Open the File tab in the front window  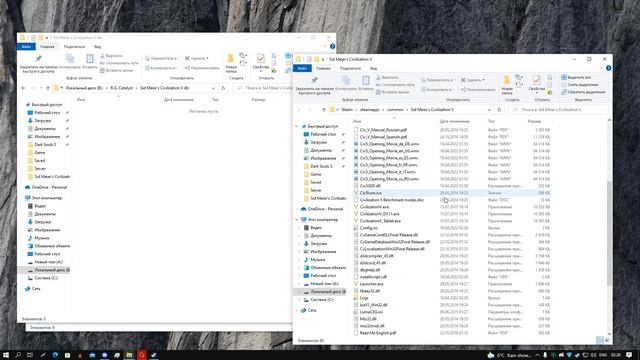point(302,68)
